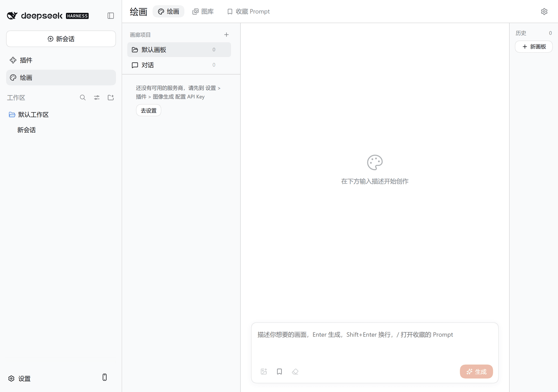Image resolution: width=558 pixels, height=392 pixels.
Task: Clear the prompt with eraser icon
Action: pos(295,371)
